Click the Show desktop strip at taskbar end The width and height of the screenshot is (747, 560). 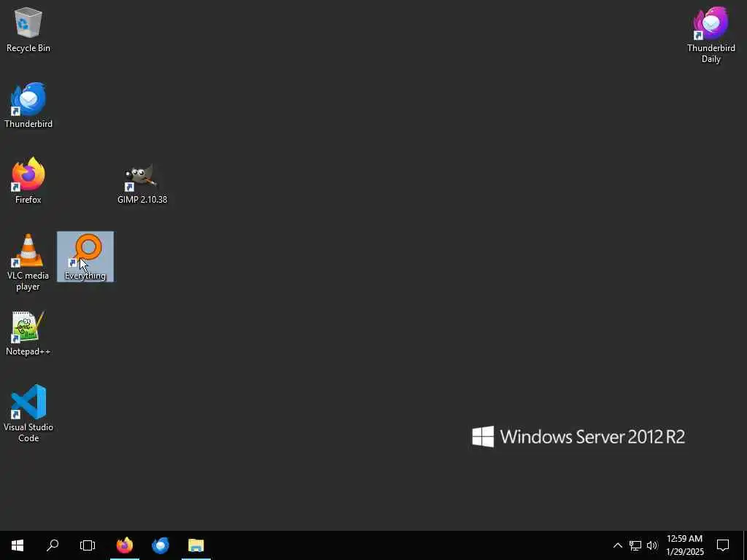coord(745,545)
